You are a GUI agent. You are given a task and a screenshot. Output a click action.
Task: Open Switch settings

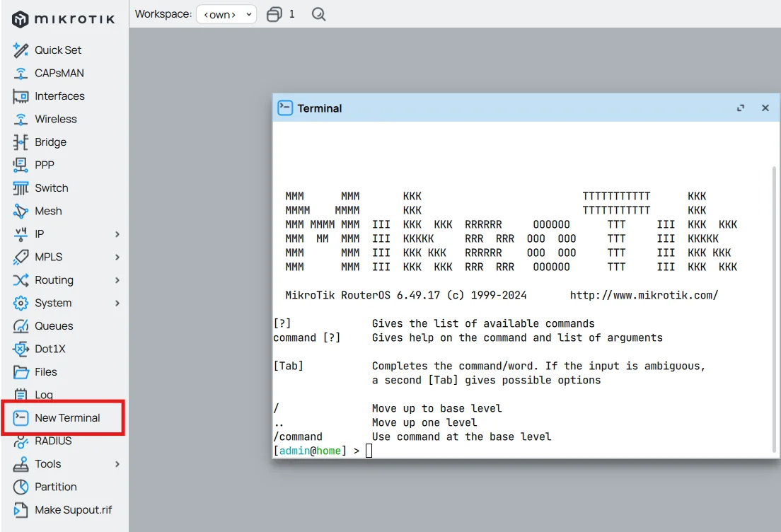[x=51, y=187]
